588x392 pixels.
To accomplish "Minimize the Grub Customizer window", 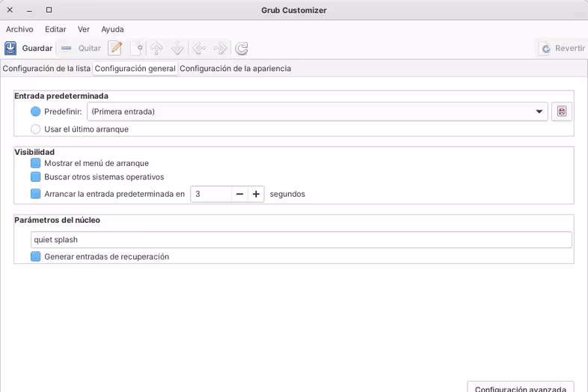I will coord(29,10).
